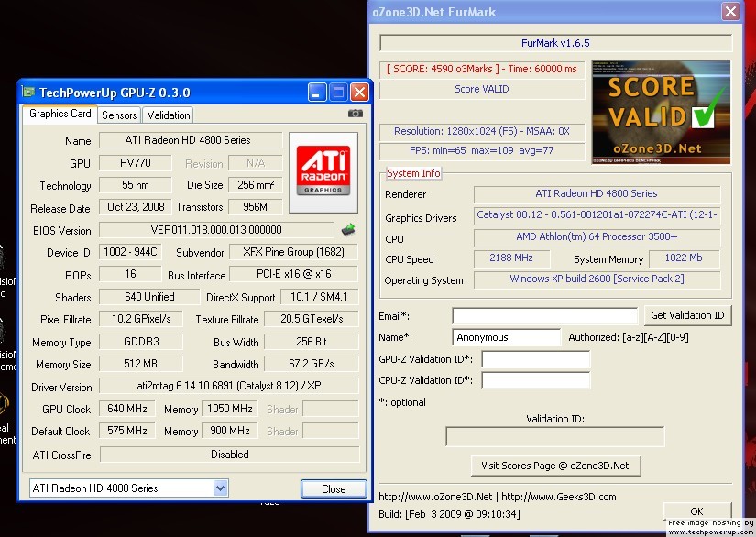The height and width of the screenshot is (537, 756).
Task: Click ATI CrossFire Disabled field
Action: [x=230, y=455]
